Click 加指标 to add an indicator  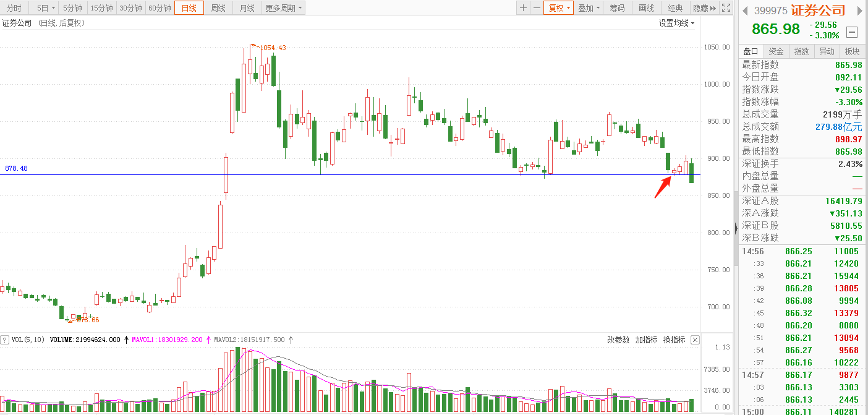pos(646,340)
